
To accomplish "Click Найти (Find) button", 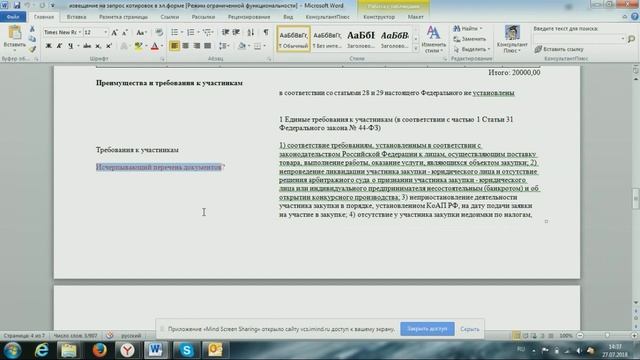I will point(468,29).
